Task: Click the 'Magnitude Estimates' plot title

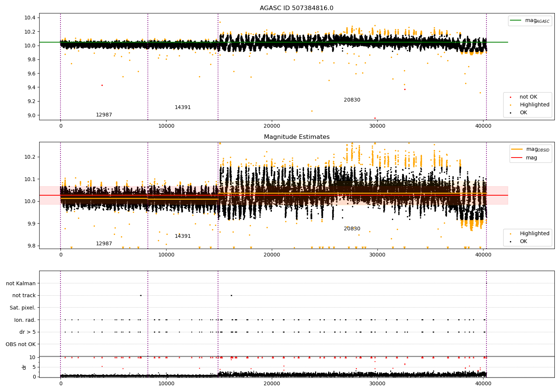Action: (296, 137)
